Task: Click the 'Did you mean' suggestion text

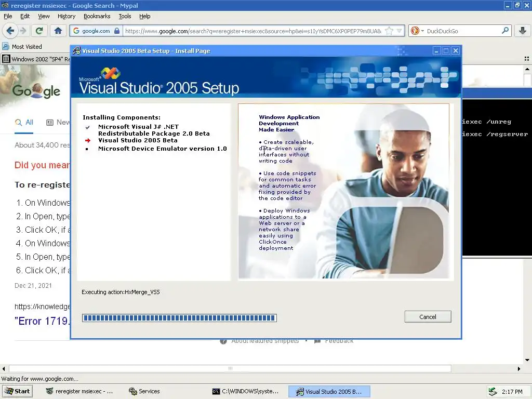Action: [x=42, y=165]
